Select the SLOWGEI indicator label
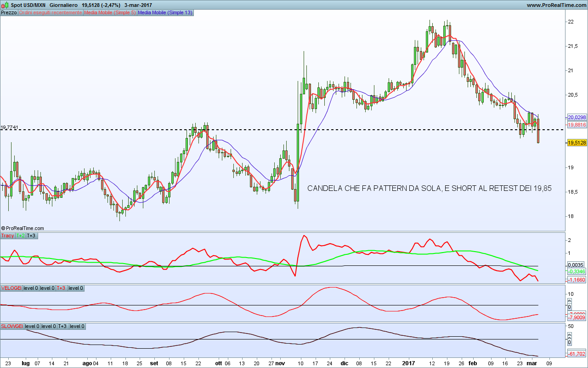Screen dimensions: 588x368 click(12, 326)
